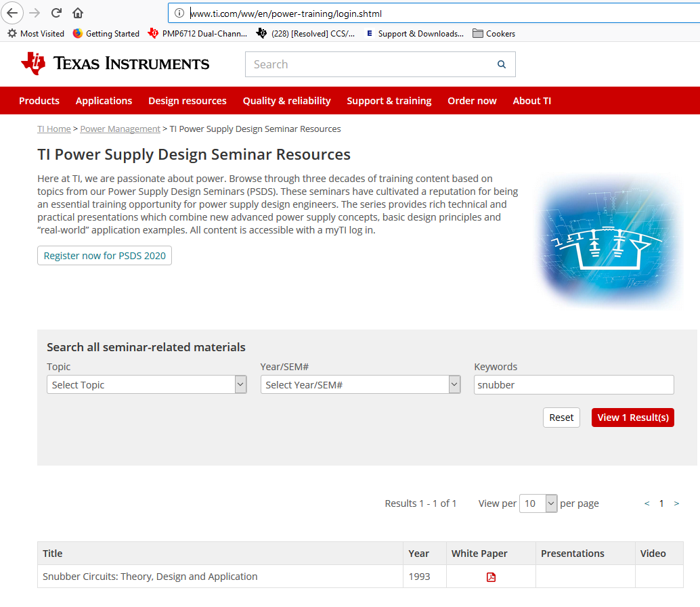Open the (228) [Resolved] CCS bookmark
This screenshot has width=700, height=607.
click(x=306, y=33)
